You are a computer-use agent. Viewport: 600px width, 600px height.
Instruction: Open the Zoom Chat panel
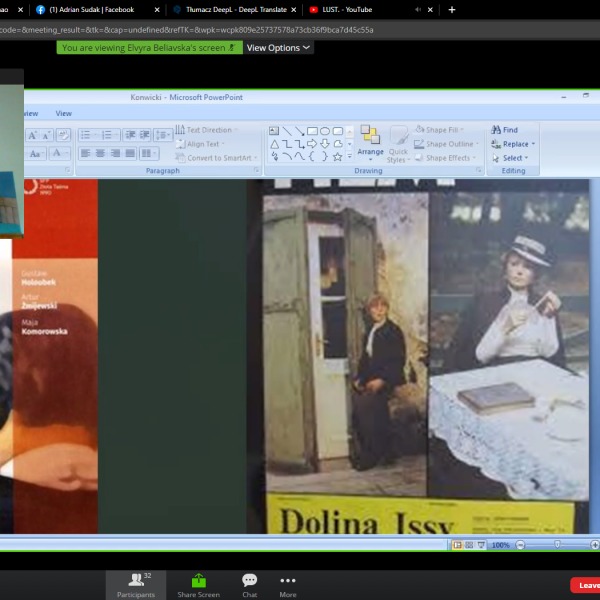pyautogui.click(x=249, y=585)
